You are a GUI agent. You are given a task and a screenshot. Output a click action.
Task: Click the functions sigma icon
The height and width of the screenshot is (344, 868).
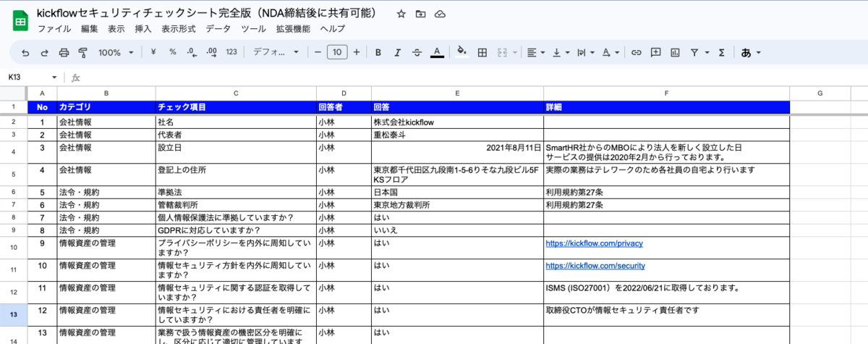721,52
